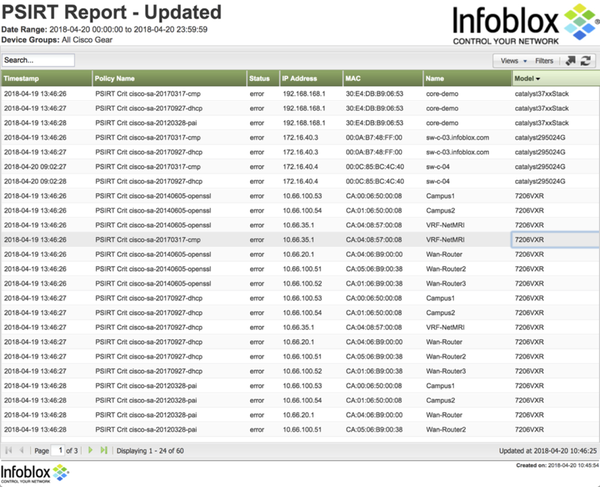This screenshot has width=600, height=487.
Task: Sort by Name column header
Action: pos(468,78)
